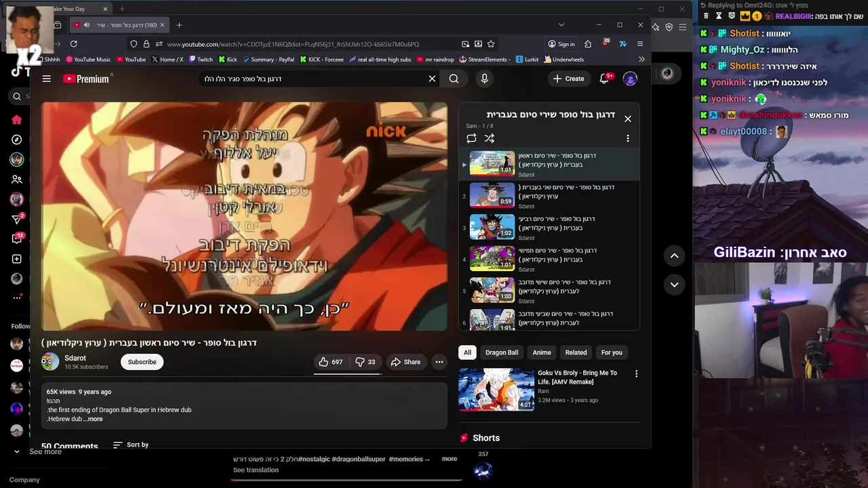Go to YouTube Premium home logo
The width and height of the screenshot is (868, 488).
tap(86, 79)
